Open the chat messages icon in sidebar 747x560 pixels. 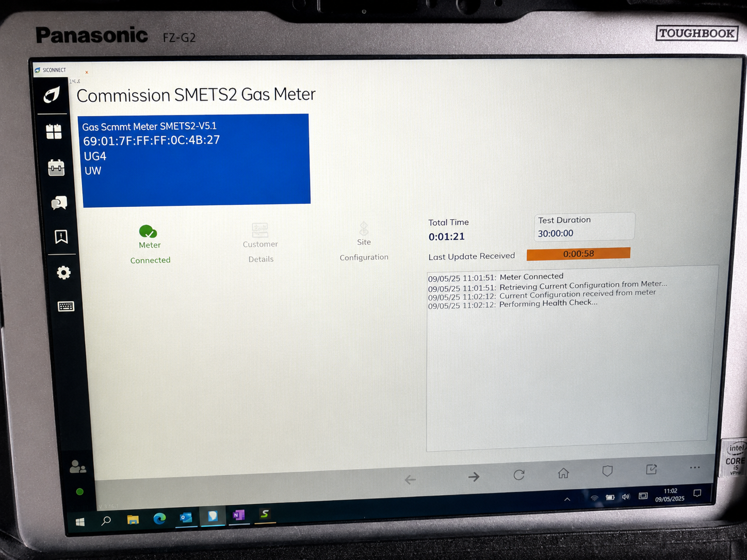[x=59, y=203]
